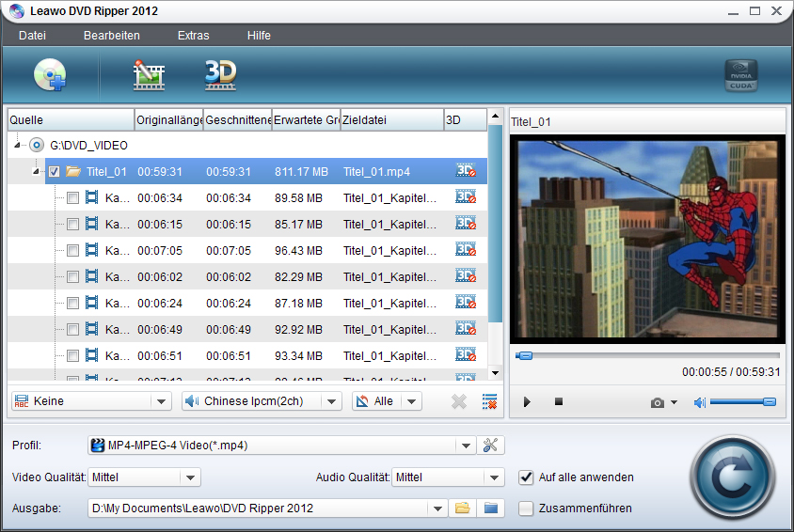Browse output folder with yellow folder icon
Screen dimensions: 794x532
(x=462, y=509)
